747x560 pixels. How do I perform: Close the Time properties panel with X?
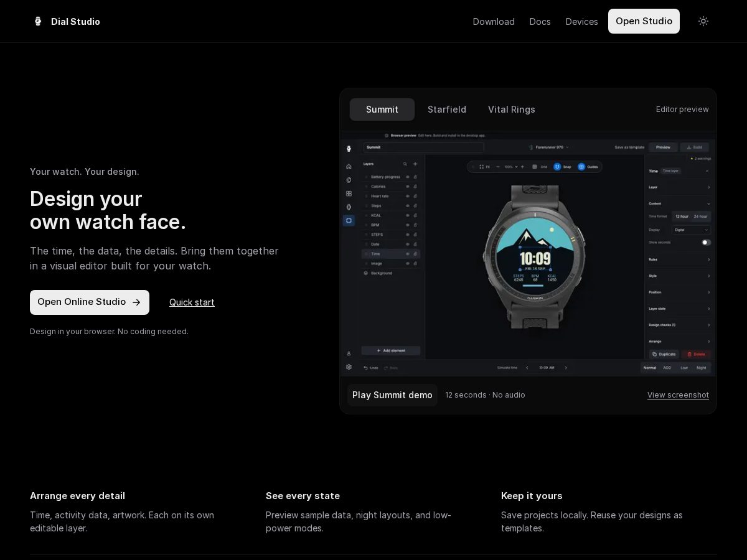[x=707, y=170]
